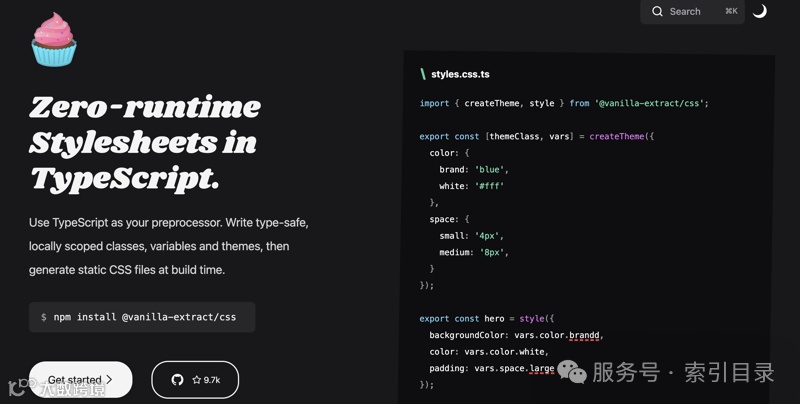Viewport: 800px width, 404px height.
Task: Click the 'Zero-runtime Stylesheets in TypeScript.' heading
Action: [145, 143]
